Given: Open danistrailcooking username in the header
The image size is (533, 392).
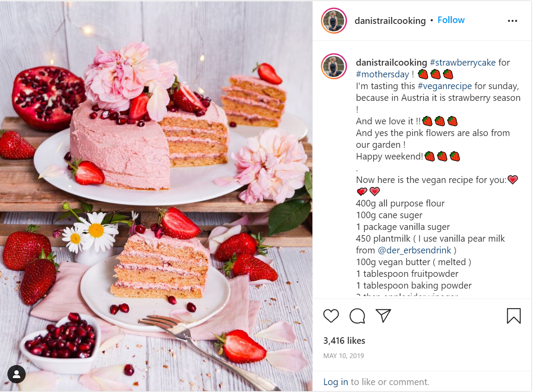Looking at the screenshot, I should tap(390, 20).
